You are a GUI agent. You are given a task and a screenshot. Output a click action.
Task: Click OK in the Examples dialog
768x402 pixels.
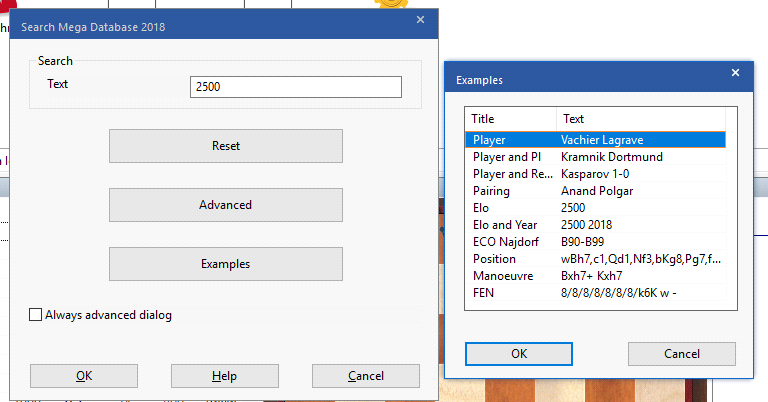(519, 354)
